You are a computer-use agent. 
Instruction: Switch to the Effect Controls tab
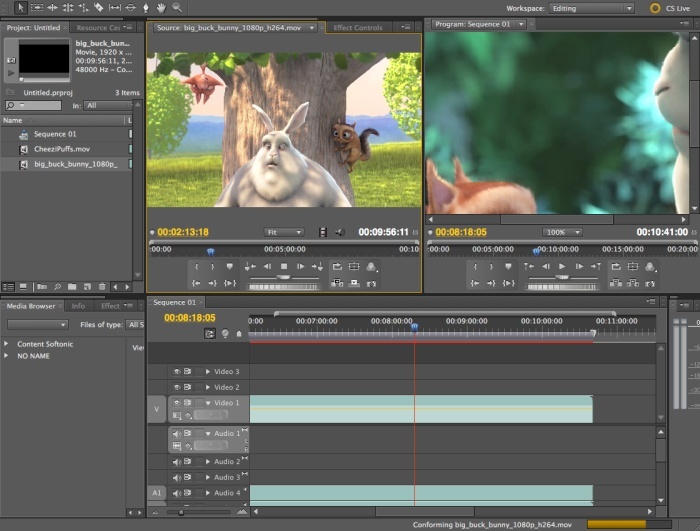[x=358, y=28]
